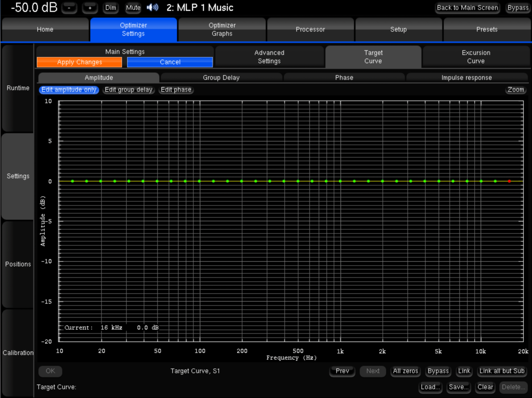Increase volume with the plus button

(90, 8)
